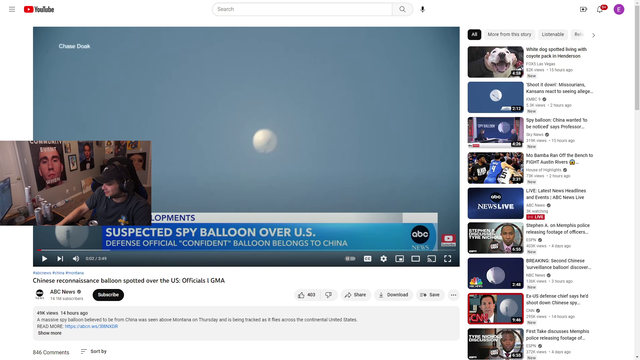Select the Listenable chip
Image resolution: width=640 pixels, height=360 pixels.
click(553, 35)
